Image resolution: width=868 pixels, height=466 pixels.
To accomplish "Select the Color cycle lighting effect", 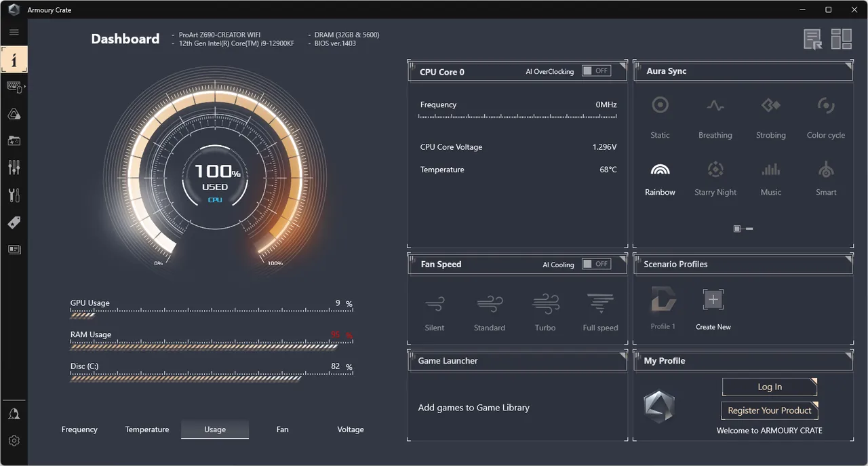I will coord(826,116).
